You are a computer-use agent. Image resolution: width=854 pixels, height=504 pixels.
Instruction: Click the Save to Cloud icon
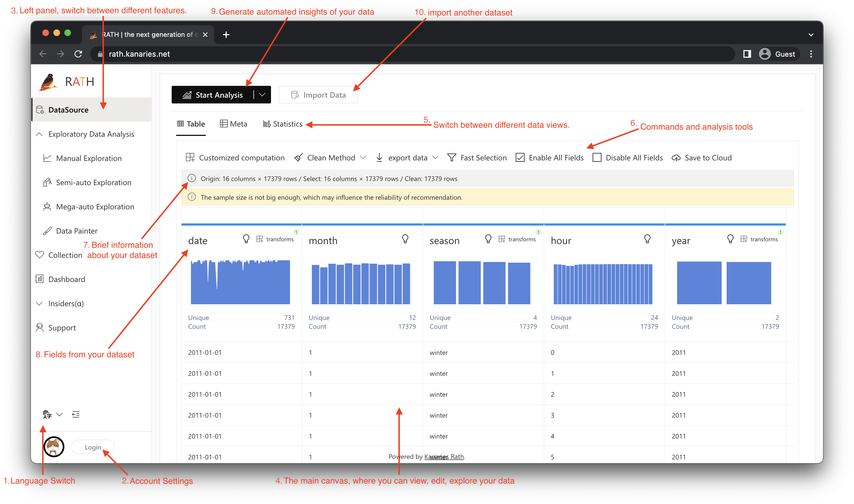click(676, 158)
